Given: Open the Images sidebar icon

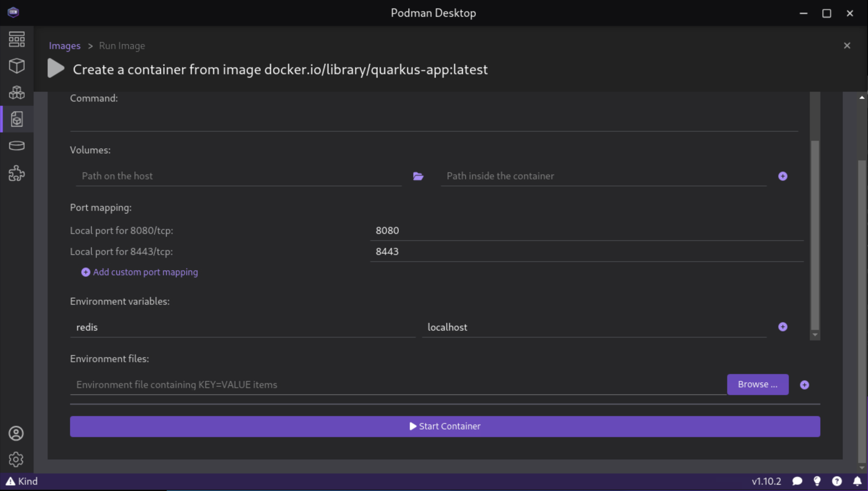Looking at the screenshot, I should point(16,119).
